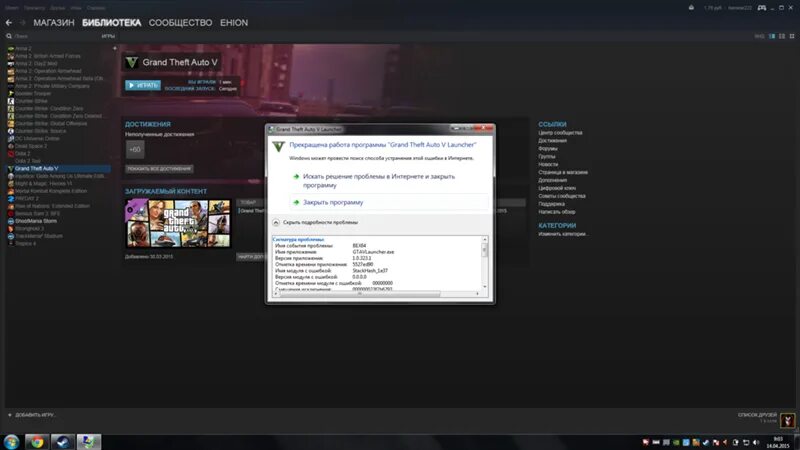
Task: Open Советы сообщества link
Action: point(562,196)
